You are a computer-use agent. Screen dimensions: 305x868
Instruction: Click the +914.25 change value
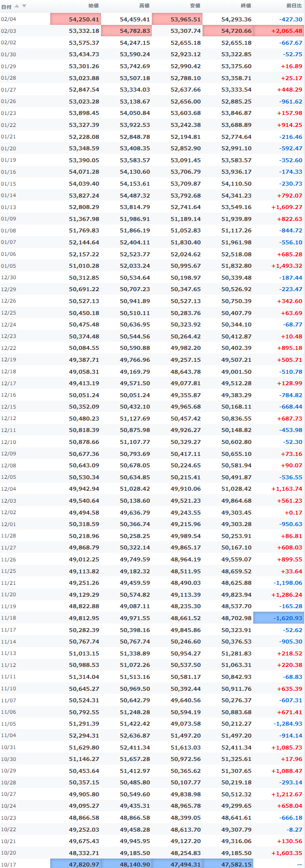[290, 125]
